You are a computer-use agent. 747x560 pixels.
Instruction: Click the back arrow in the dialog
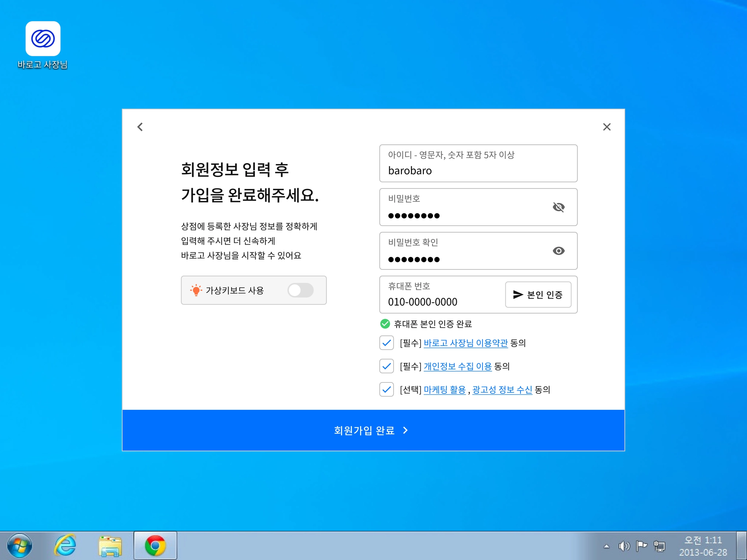[140, 127]
